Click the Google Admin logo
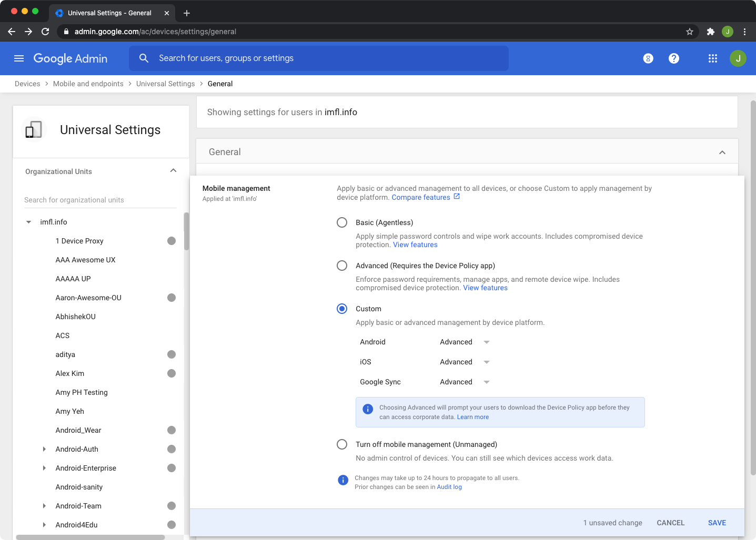Image resolution: width=756 pixels, height=540 pixels. pos(70,58)
